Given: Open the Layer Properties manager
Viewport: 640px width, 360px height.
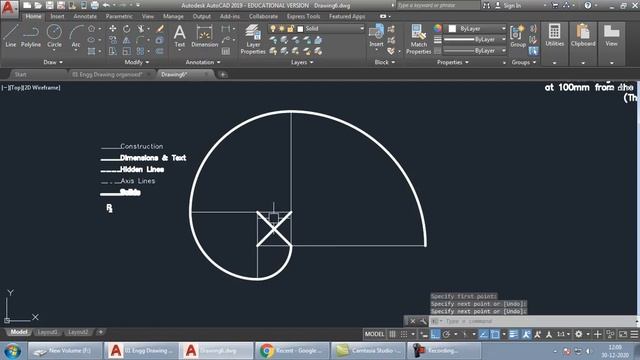Looking at the screenshot, I should pyautogui.click(x=253, y=39).
